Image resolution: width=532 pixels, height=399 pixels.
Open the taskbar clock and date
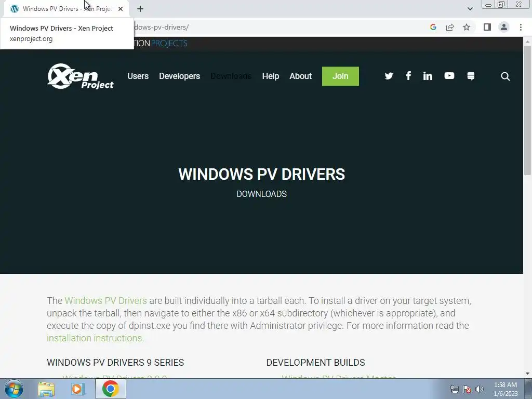click(506, 389)
